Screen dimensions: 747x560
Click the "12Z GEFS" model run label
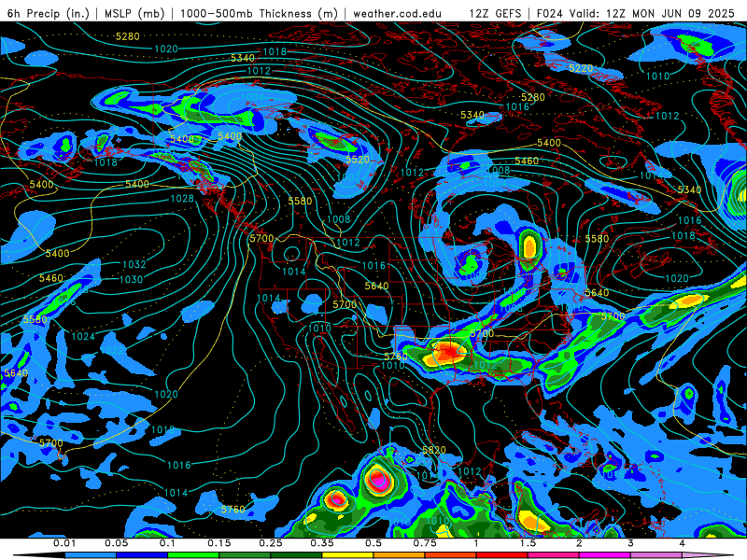coord(496,13)
